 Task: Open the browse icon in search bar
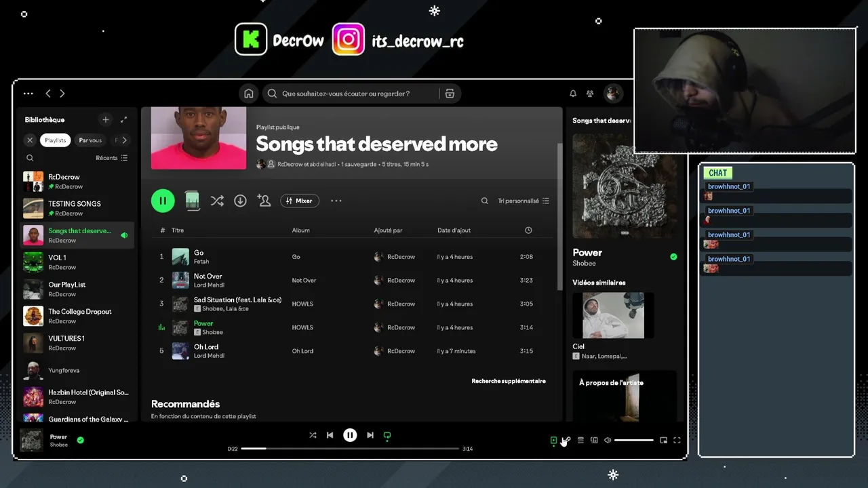click(450, 94)
